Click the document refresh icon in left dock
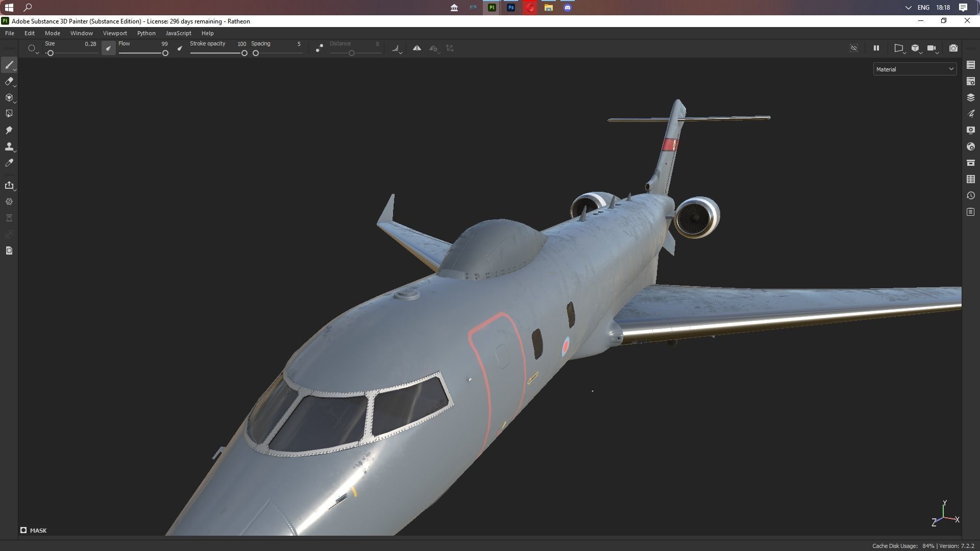The image size is (980, 551). (9, 251)
